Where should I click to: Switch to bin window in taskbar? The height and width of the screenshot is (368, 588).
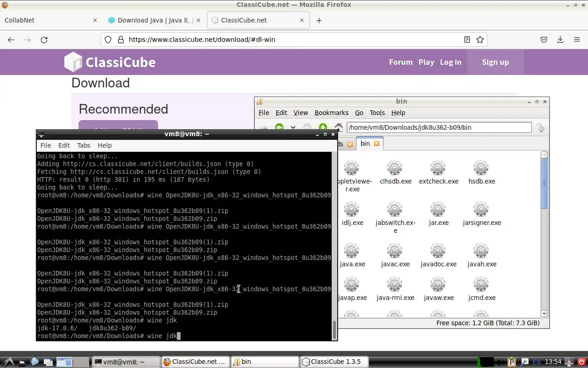tap(265, 362)
